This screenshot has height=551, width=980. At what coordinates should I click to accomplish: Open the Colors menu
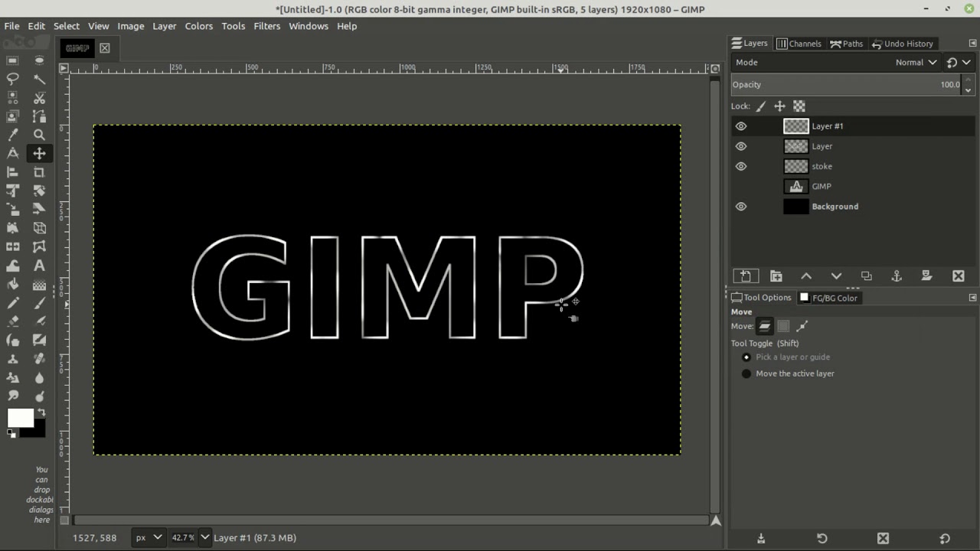coord(198,26)
